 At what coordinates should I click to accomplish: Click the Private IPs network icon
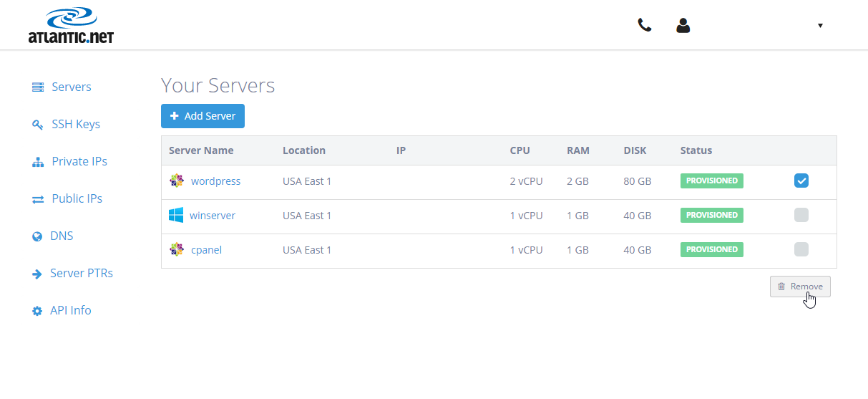coord(38,162)
